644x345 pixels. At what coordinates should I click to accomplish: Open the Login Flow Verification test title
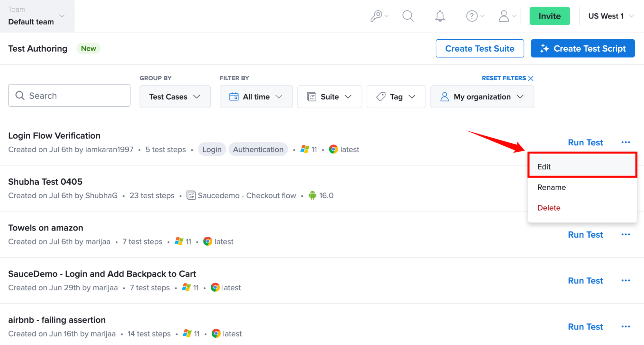click(54, 136)
